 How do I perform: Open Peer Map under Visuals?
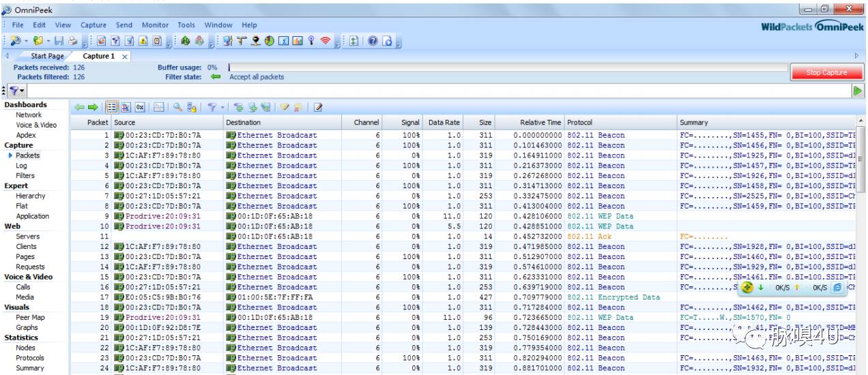pyautogui.click(x=30, y=317)
